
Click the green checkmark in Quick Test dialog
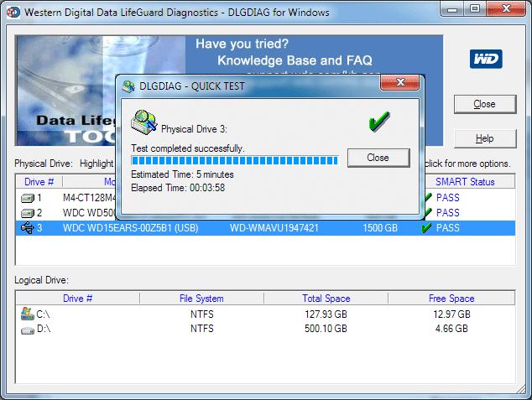[380, 122]
